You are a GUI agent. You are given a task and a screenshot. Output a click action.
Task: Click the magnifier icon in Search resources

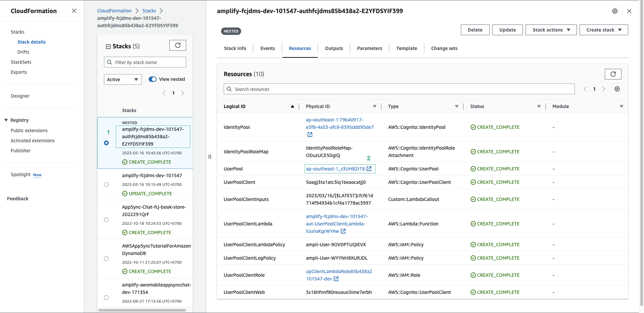[229, 89]
